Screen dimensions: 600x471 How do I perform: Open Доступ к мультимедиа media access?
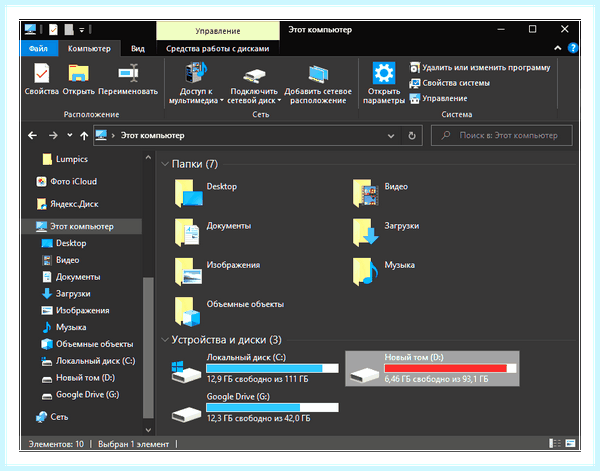pos(196,84)
